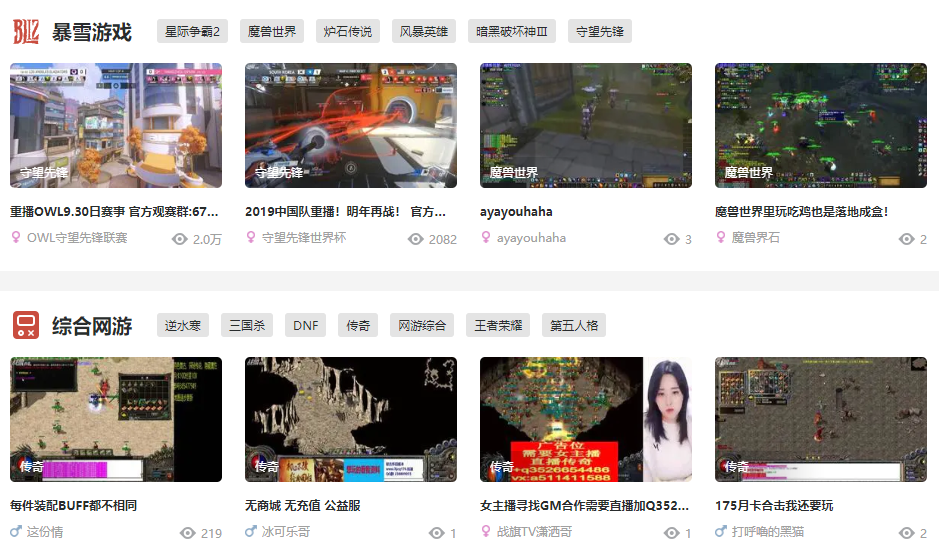The width and height of the screenshot is (939, 554).
Task: Filter by the 传奇 tag
Action: [x=358, y=325]
